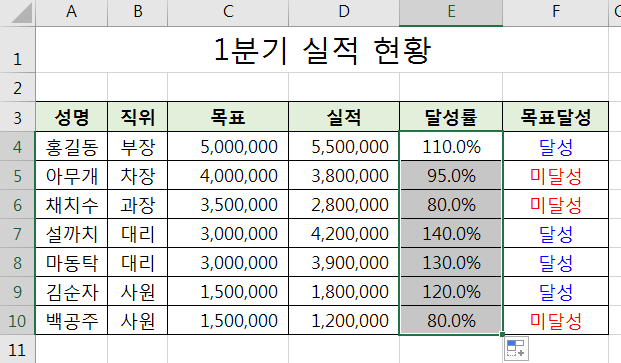
Task: Click the 성명 header cell
Action: (x=71, y=117)
